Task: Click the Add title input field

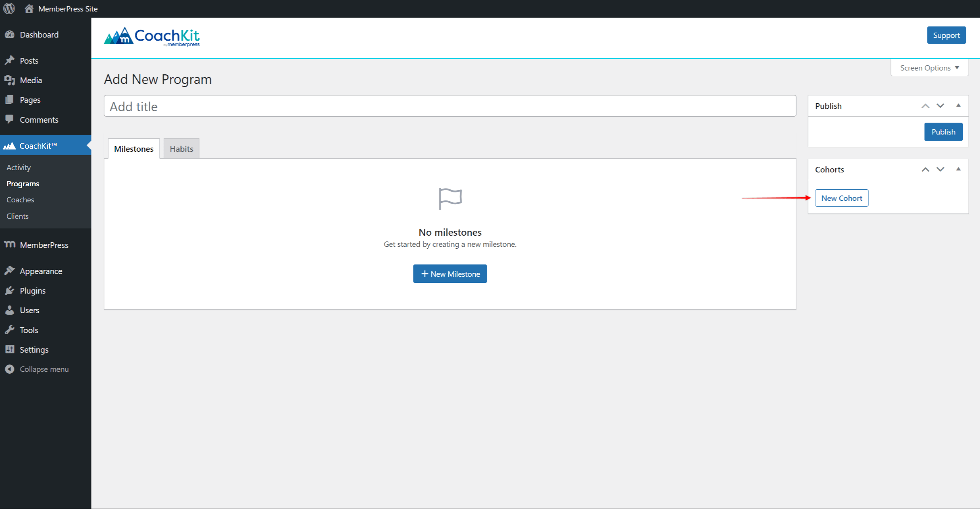Action: click(449, 106)
